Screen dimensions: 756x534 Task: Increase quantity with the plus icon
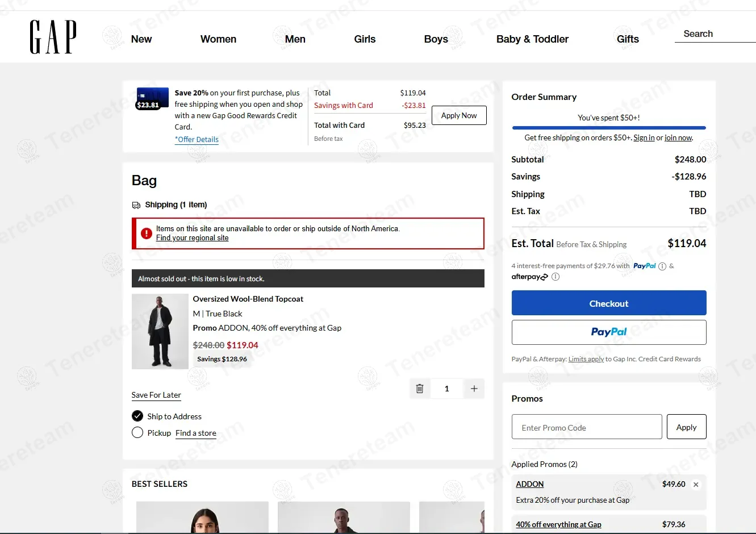(x=474, y=389)
